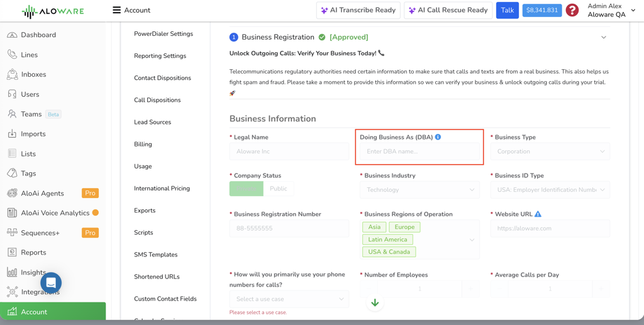Viewport: 644px width, 325px height.
Task: Open the Admin Alex user dropdown
Action: point(612,10)
